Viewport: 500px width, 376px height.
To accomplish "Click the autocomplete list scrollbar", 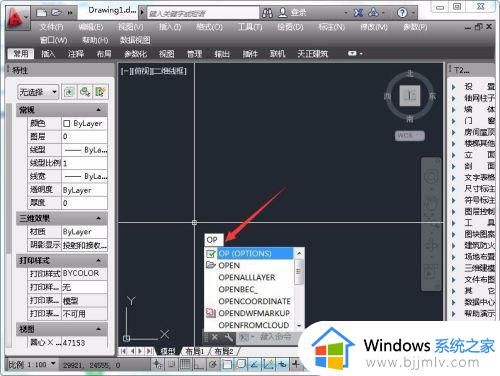I will tap(299, 272).
